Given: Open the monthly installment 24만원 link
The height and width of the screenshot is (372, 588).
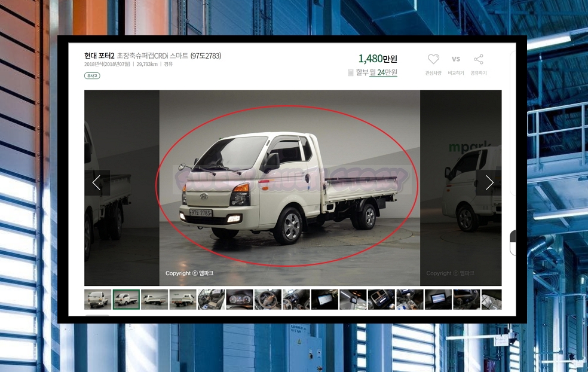Looking at the screenshot, I should (x=383, y=72).
